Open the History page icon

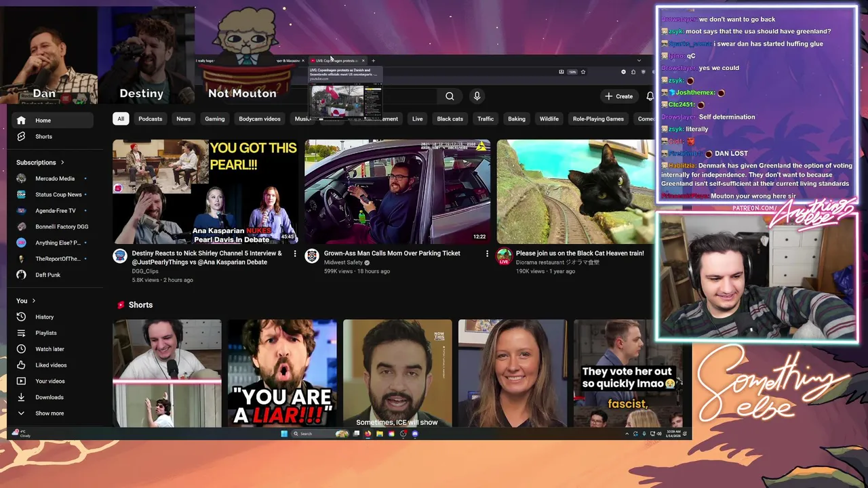(x=21, y=317)
